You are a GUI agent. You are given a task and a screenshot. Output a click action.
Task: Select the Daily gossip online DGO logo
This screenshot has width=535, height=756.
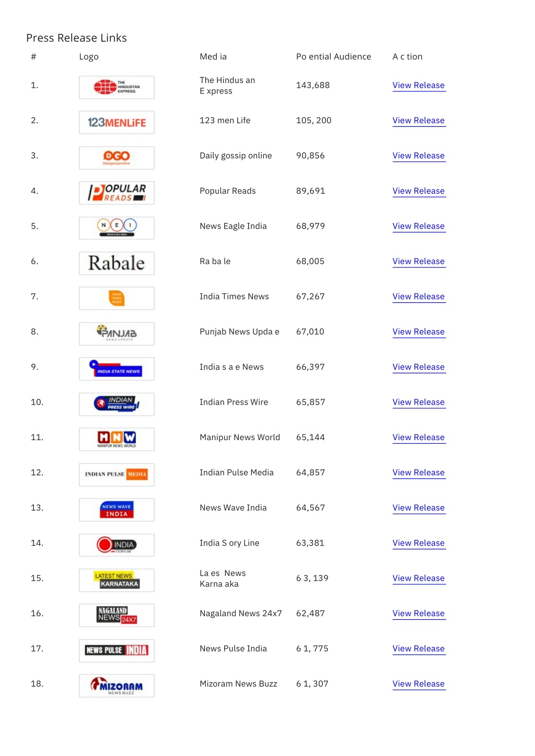117,158
